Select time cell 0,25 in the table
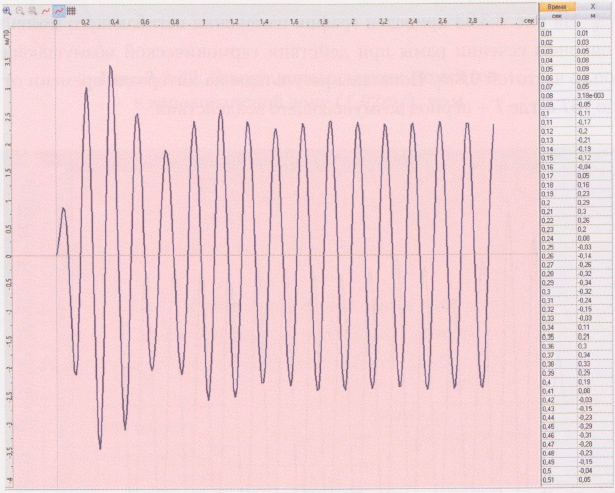This screenshot has height=493, width=615. (558, 247)
